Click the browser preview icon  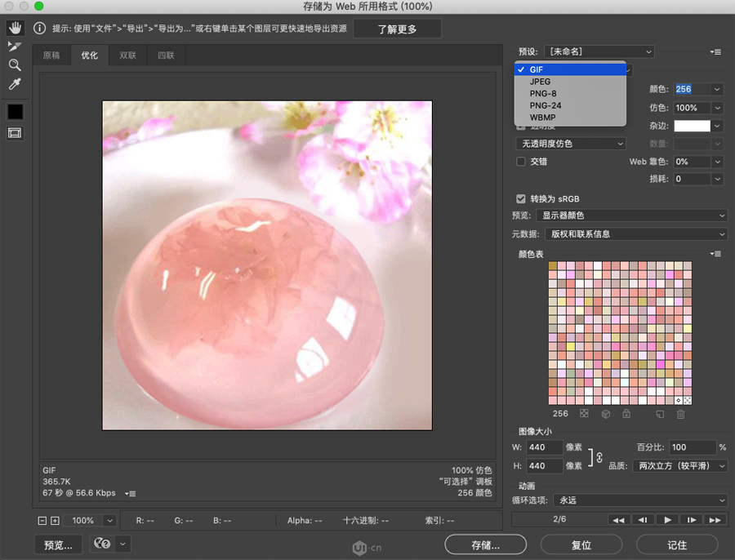[102, 544]
